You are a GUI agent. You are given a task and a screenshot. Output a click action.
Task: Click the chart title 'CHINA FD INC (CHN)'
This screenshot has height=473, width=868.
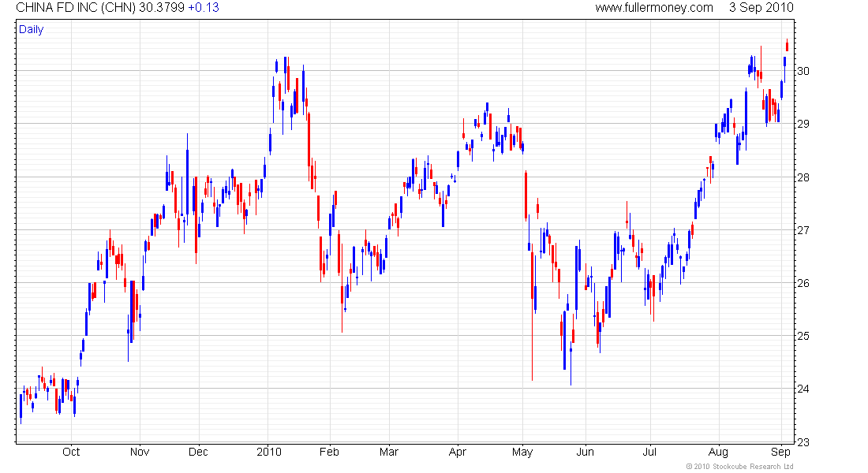tap(75, 8)
